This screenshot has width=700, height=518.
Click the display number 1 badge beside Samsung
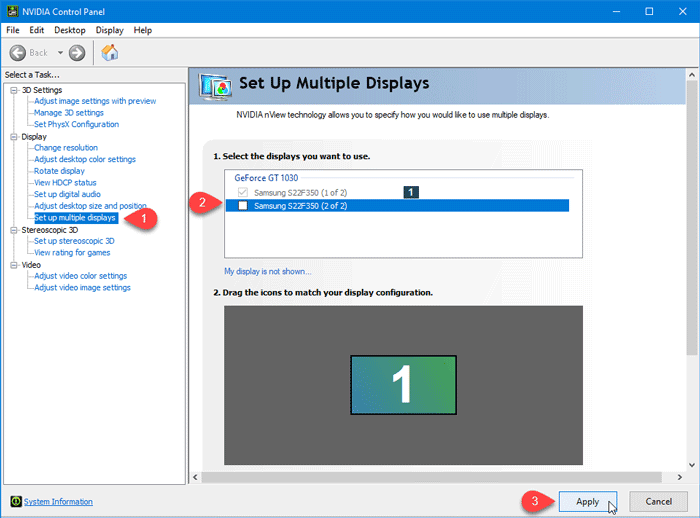(x=411, y=192)
